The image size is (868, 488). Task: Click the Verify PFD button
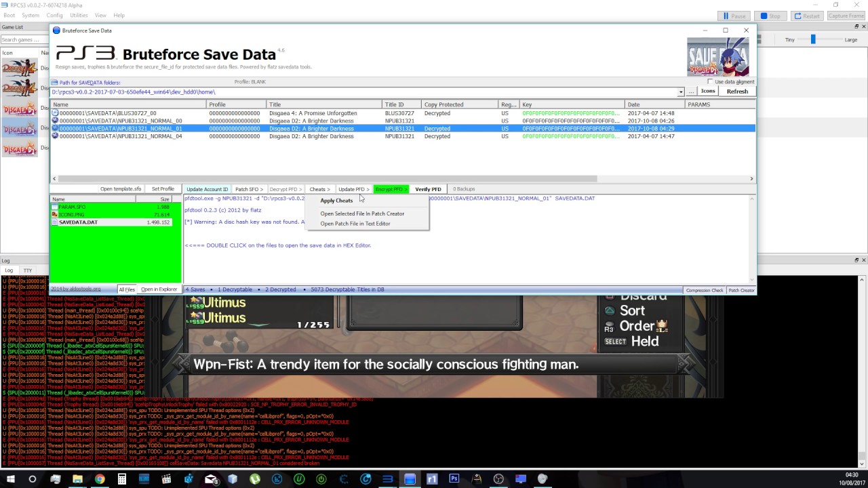click(x=428, y=189)
